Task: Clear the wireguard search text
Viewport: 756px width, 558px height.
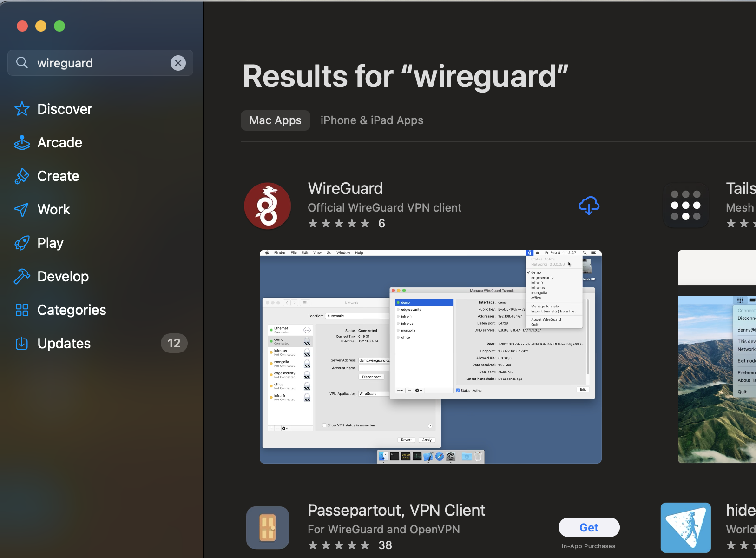Action: pos(178,63)
